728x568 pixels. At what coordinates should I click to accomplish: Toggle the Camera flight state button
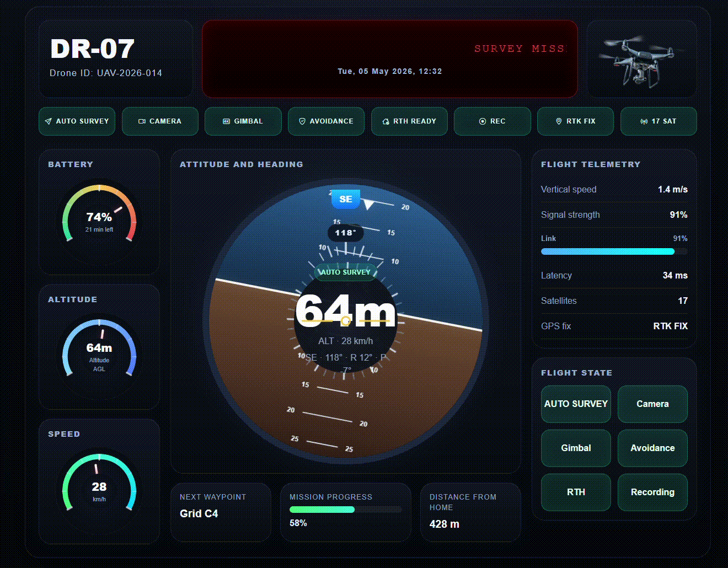tap(652, 404)
